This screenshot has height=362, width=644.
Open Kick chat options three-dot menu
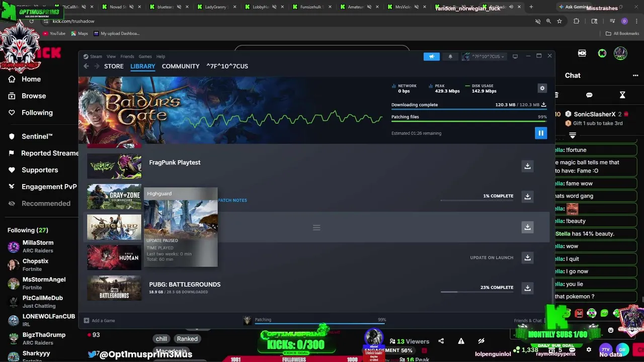click(x=635, y=75)
